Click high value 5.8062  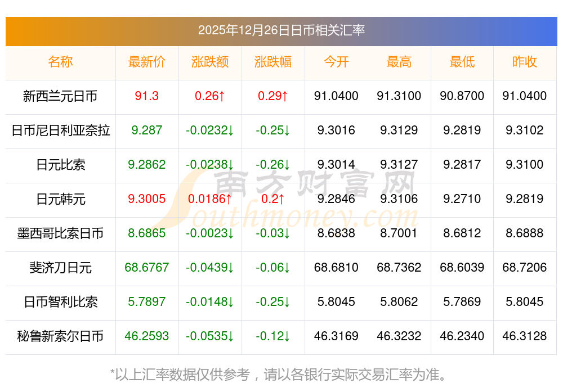(399, 301)
